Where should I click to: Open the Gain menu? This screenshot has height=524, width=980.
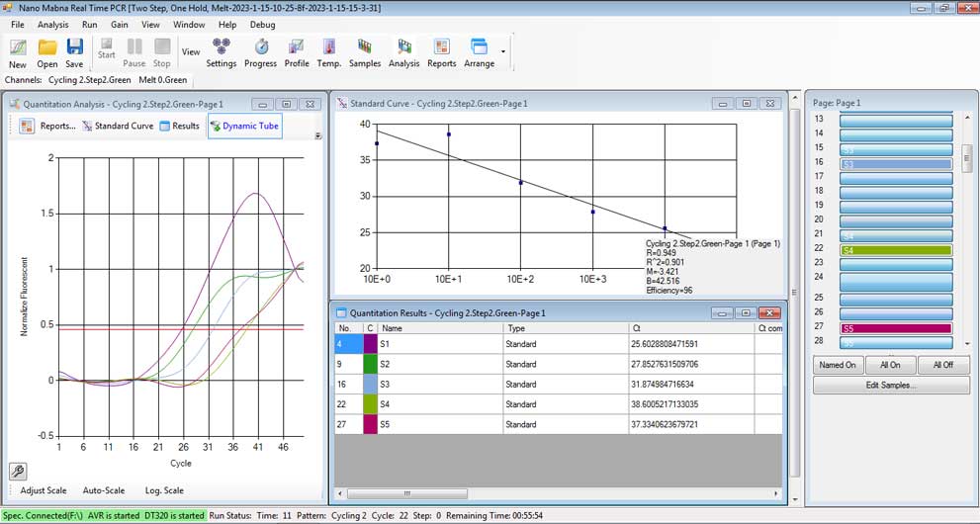(x=119, y=24)
